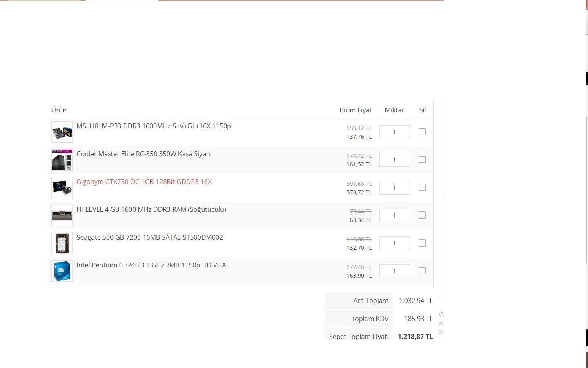588x368 pixels.
Task: Open Seagate 500 GB 7200 ST500DM002 link
Action: [x=149, y=237]
